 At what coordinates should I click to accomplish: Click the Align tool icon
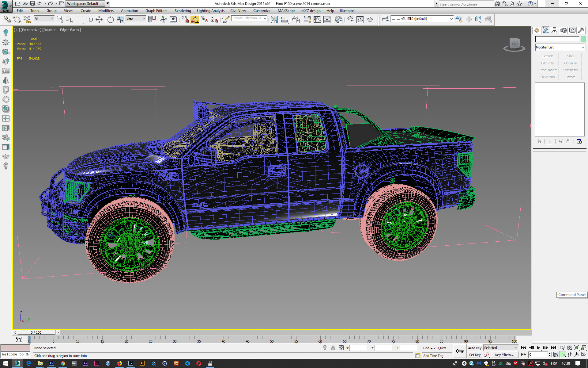(284, 20)
